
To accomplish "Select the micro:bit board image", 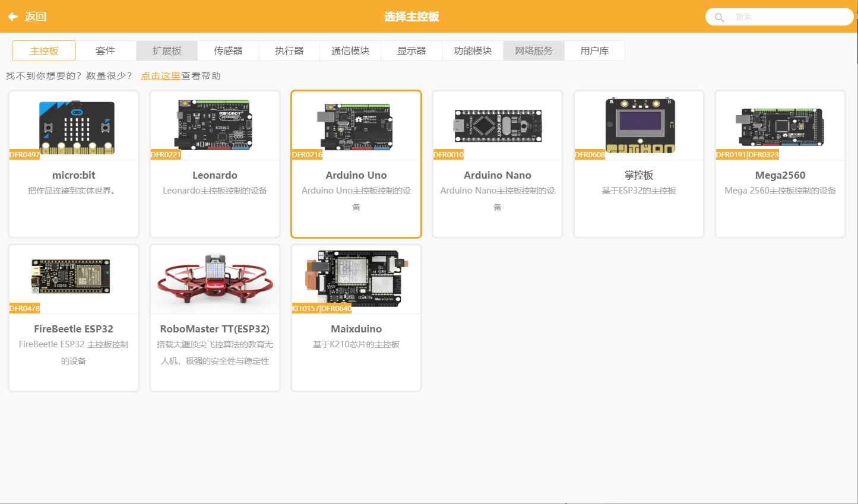I will point(77,128).
